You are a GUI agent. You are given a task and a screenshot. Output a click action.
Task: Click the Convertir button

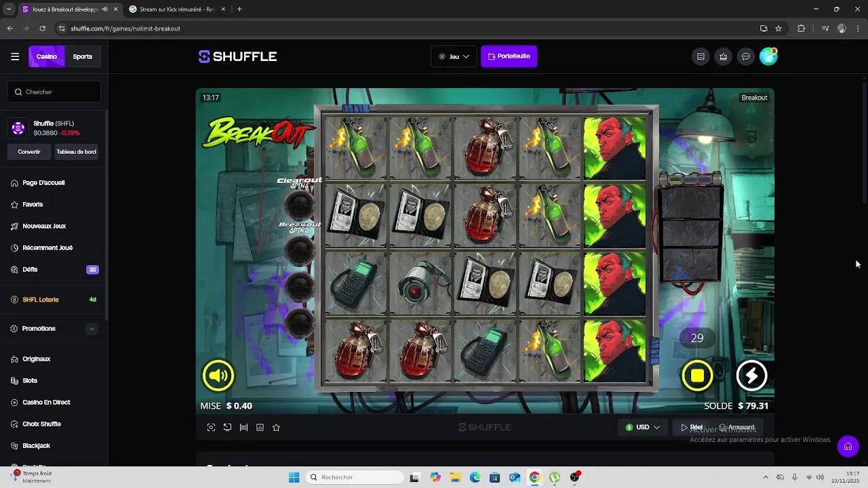(29, 152)
